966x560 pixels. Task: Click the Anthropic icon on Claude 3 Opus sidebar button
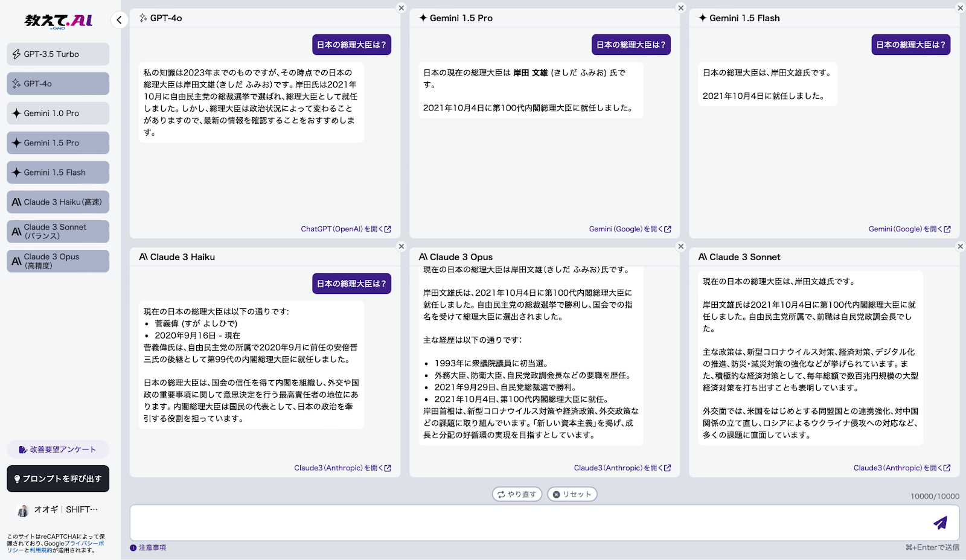17,261
